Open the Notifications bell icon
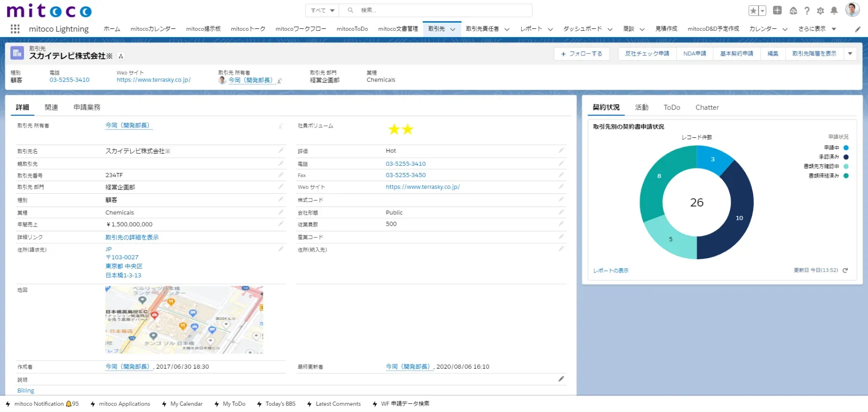 click(834, 11)
